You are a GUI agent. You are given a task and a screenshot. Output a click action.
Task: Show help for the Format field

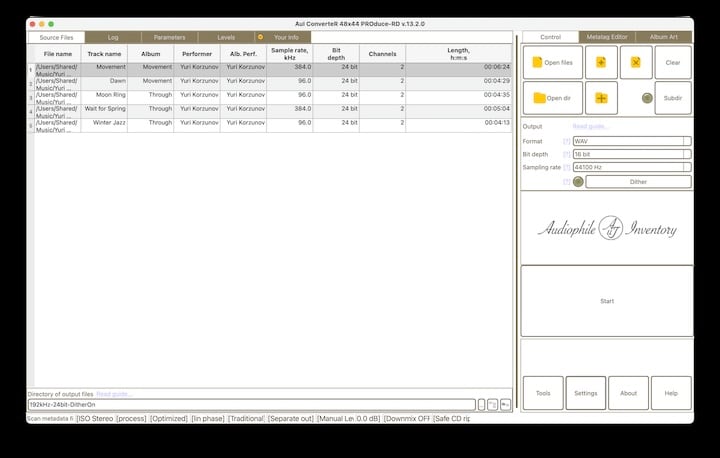567,141
